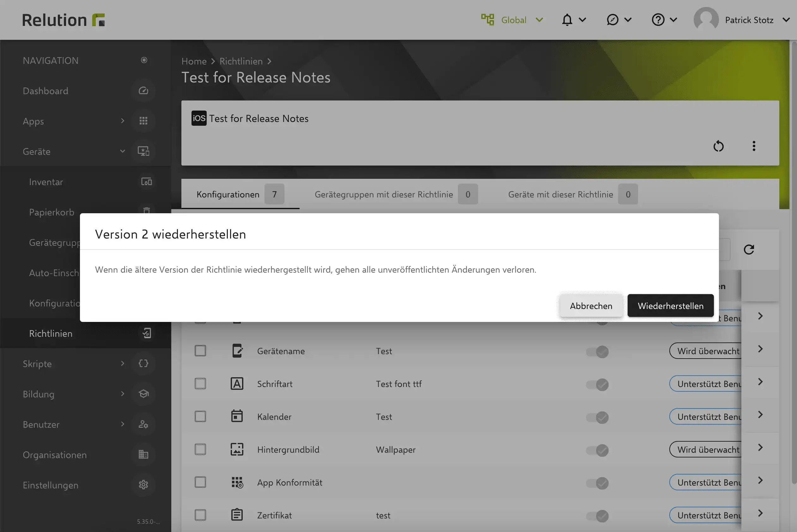Toggle the Gerätename enabled switch
The image size is (797, 532).
coord(597,352)
